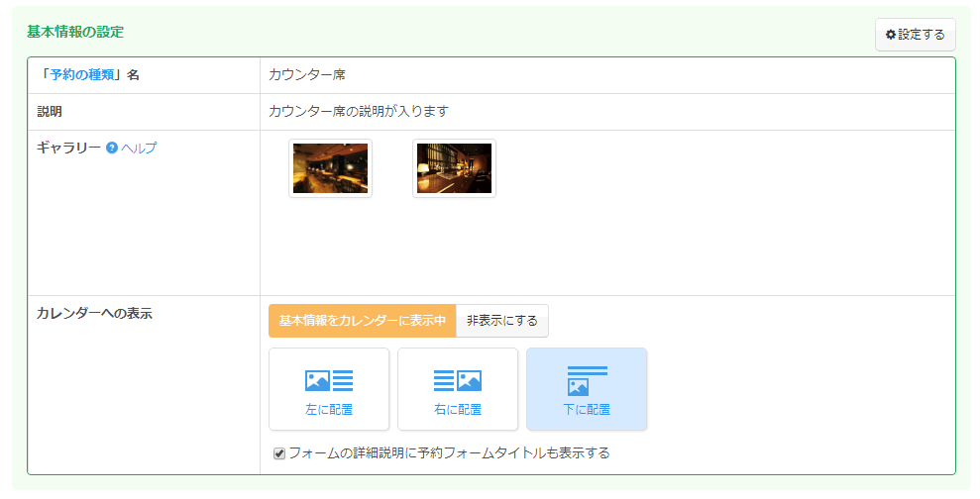Open the first gallery thumbnail
The width and height of the screenshot is (980, 499).
[330, 168]
